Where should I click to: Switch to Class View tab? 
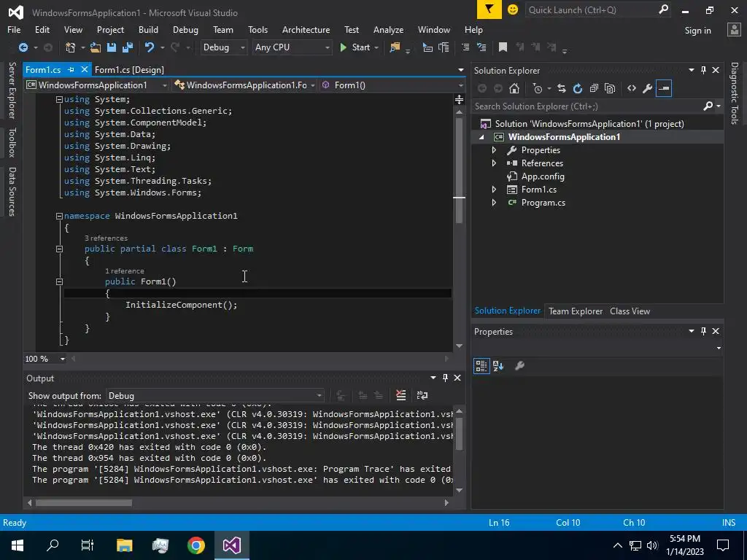(630, 311)
